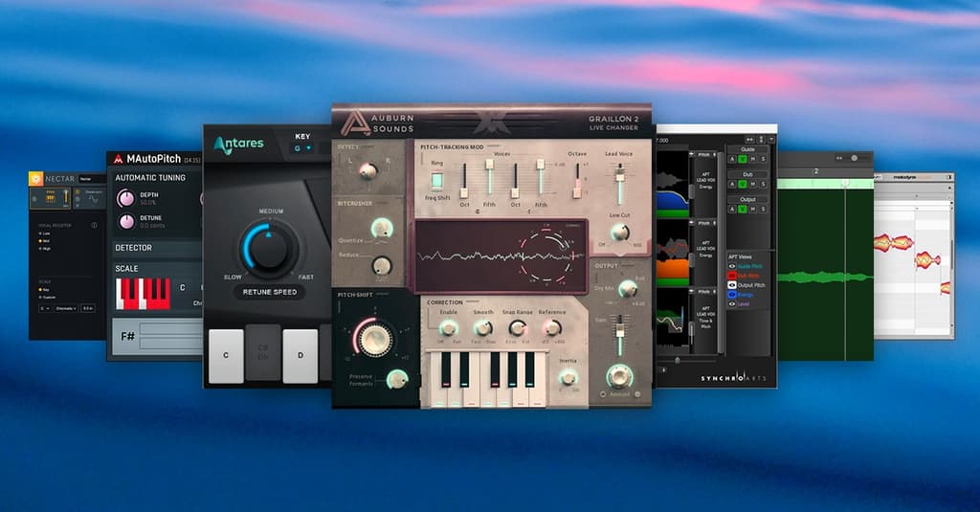The image size is (980, 512).
Task: Select root note C in MAutoPitch scale
Action: 183,288
